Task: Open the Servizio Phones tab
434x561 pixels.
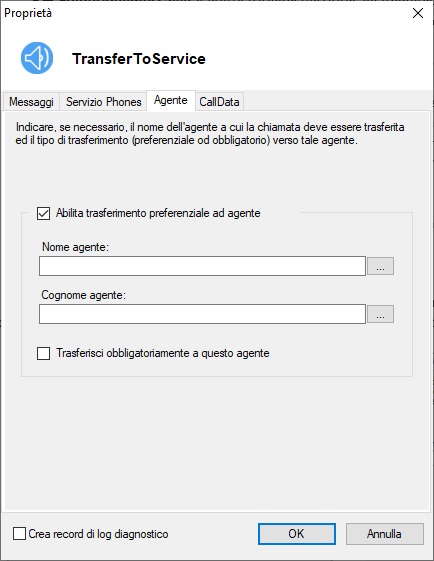Action: pyautogui.click(x=103, y=102)
